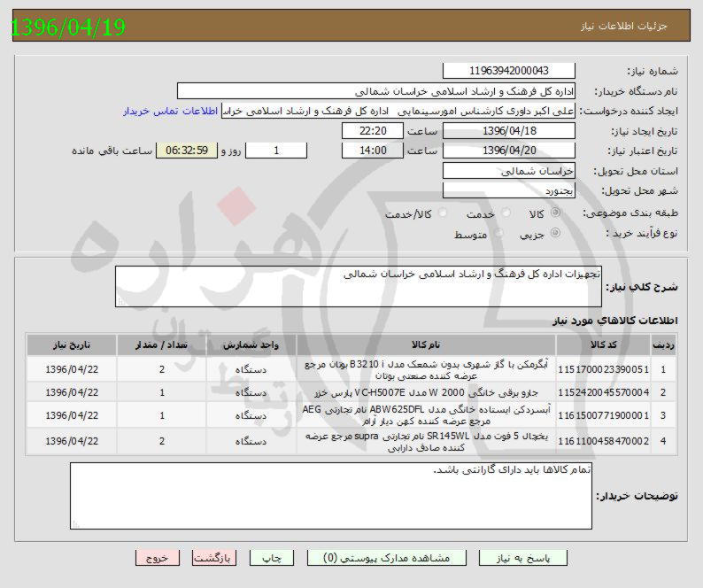Focus the نام دستگاه خریدار field
This screenshot has height=588, width=703.
[x=376, y=91]
